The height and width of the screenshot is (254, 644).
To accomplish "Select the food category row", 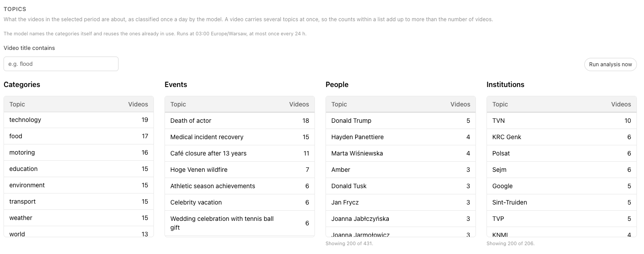I will (79, 136).
